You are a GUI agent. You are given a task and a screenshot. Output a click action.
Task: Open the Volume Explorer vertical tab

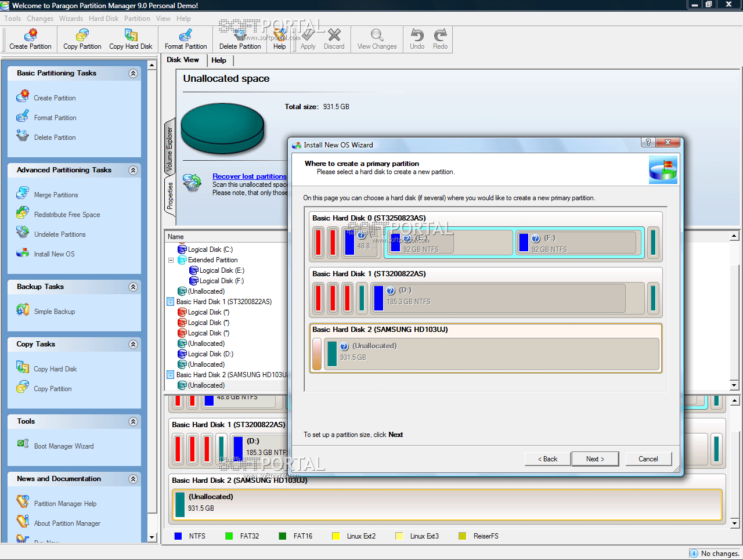(x=169, y=149)
